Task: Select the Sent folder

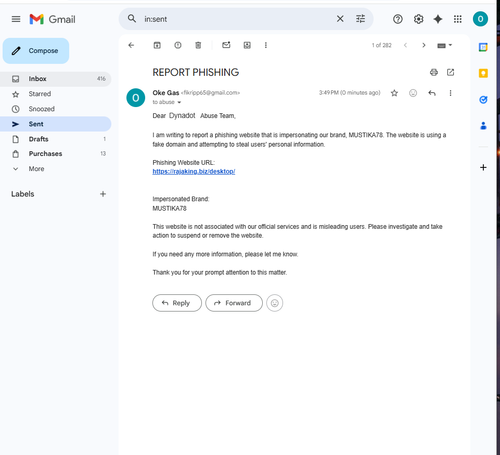Action: coord(55,124)
